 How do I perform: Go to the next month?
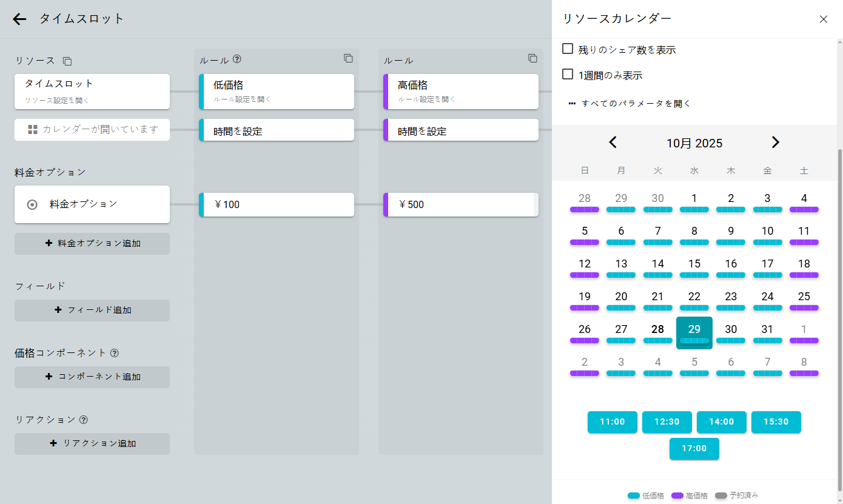point(776,143)
